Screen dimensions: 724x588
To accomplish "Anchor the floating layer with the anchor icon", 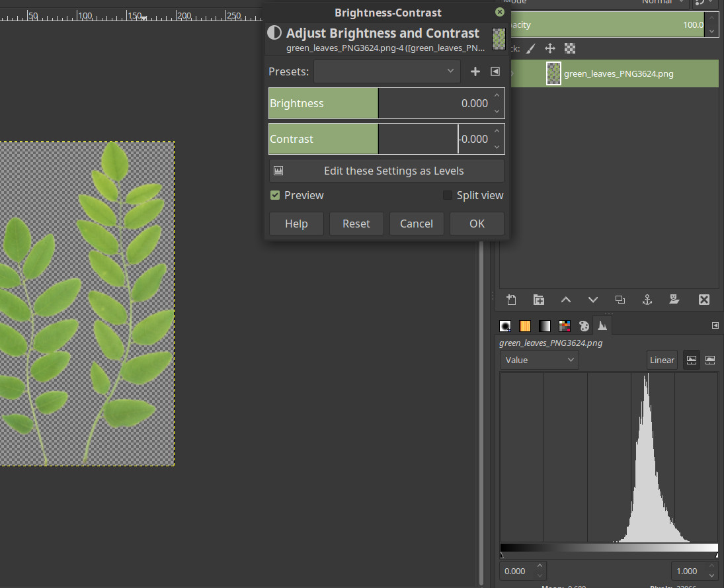I will pyautogui.click(x=647, y=300).
